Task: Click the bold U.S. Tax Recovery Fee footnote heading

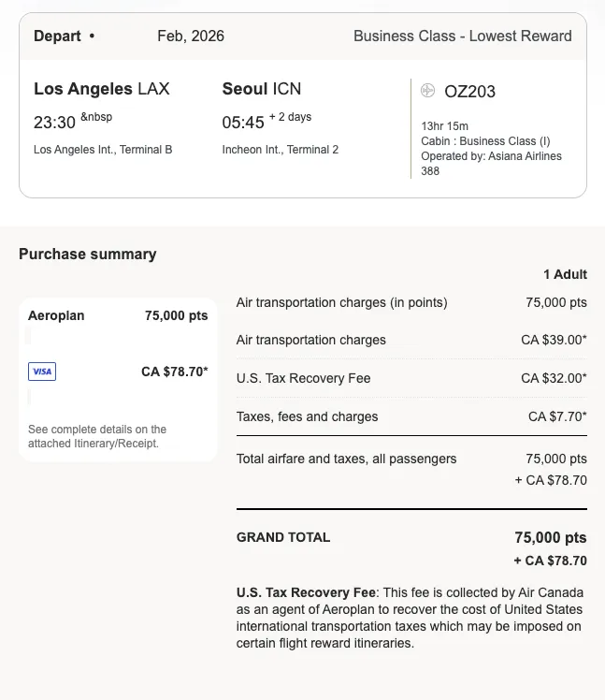Action: [306, 592]
